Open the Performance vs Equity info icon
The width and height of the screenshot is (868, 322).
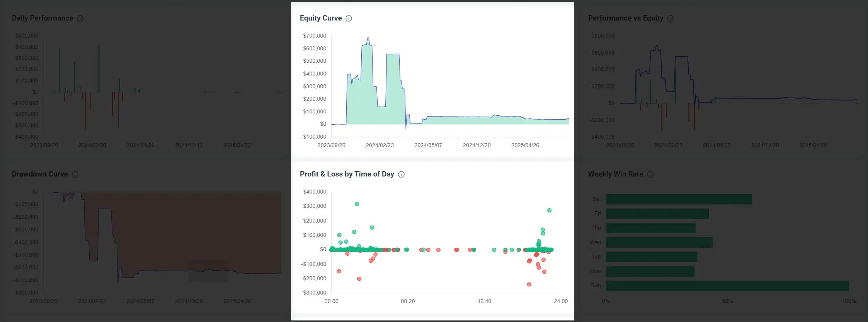(670, 18)
